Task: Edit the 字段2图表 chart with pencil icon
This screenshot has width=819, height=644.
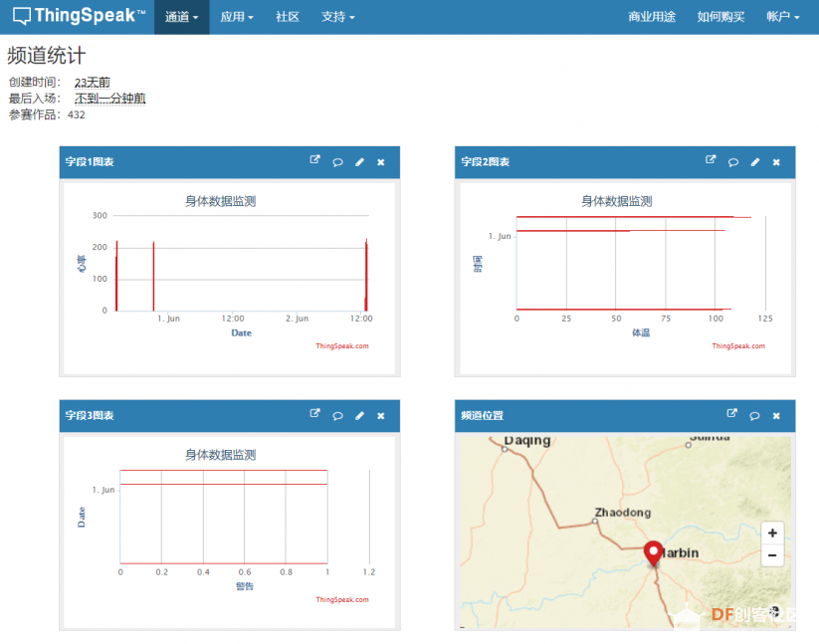Action: click(755, 162)
